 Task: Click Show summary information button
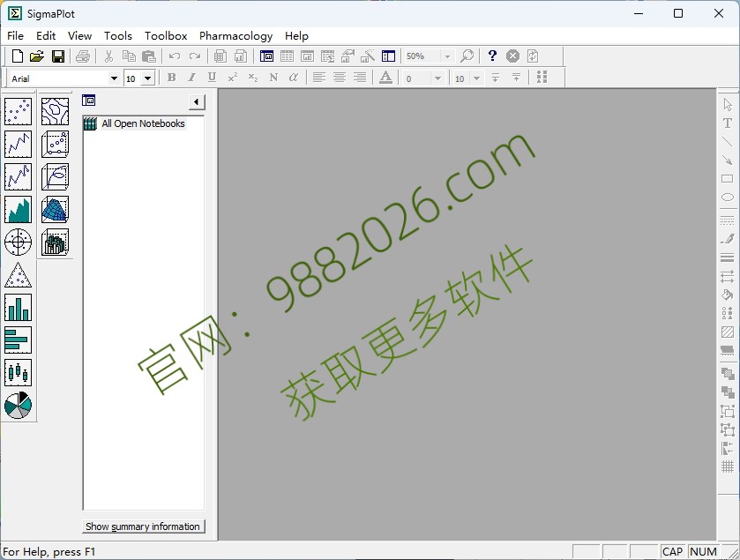coord(143,526)
